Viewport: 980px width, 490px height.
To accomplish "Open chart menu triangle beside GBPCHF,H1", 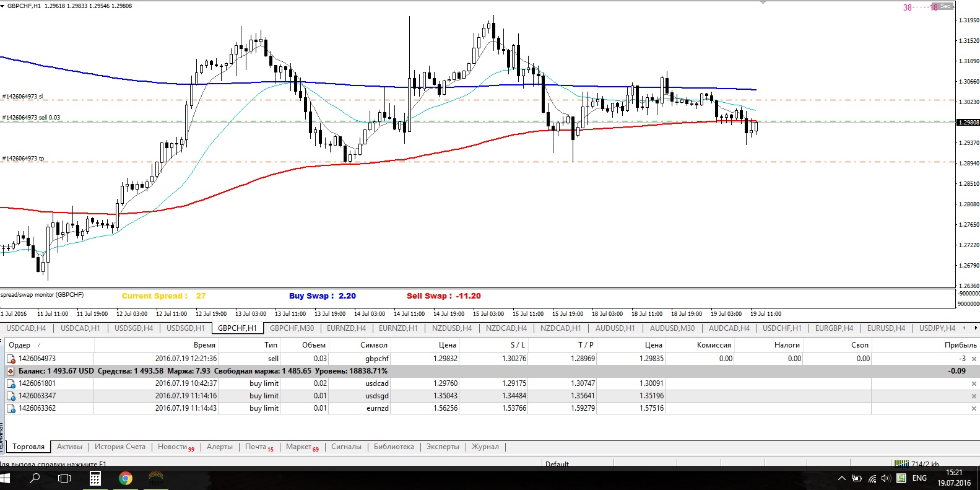I will [x=2, y=6].
